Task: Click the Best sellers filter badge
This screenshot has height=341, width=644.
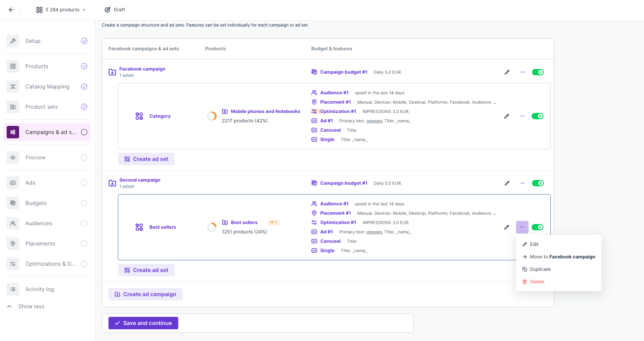Action: click(x=273, y=223)
